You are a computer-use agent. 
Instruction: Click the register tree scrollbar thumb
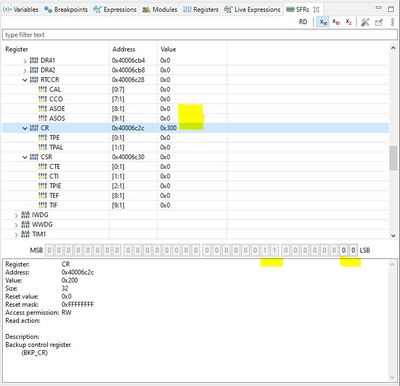[x=393, y=158]
